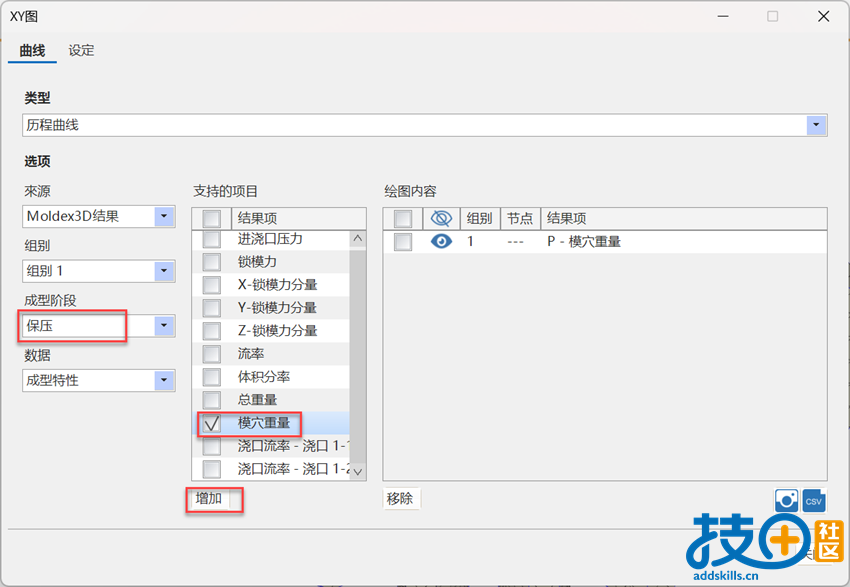This screenshot has width=850, height=587.
Task: Click the 移除 button
Action: point(400,499)
